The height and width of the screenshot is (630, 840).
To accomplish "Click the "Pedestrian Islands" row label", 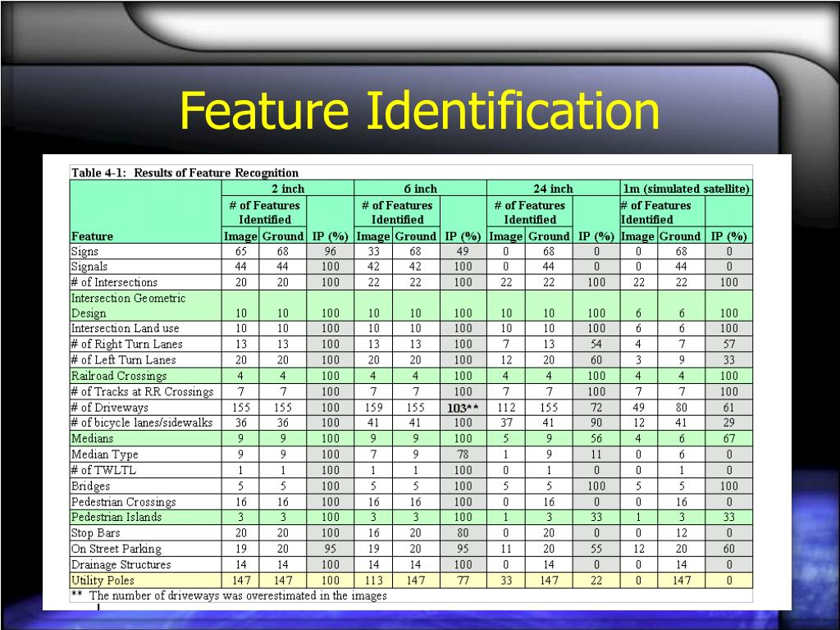I will 116,517.
